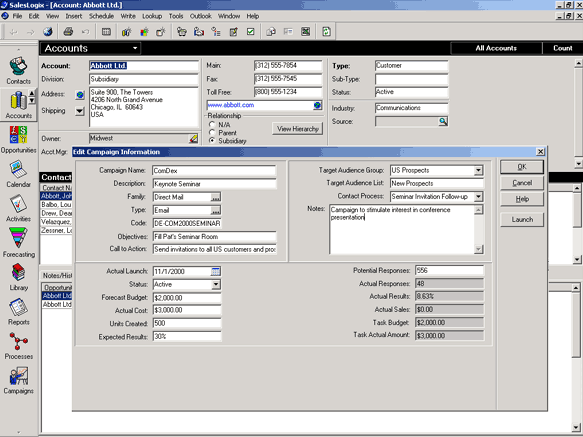This screenshot has height=437, width=583.
Task: Click Cancel in Edit Campaign dialog
Action: click(x=522, y=183)
